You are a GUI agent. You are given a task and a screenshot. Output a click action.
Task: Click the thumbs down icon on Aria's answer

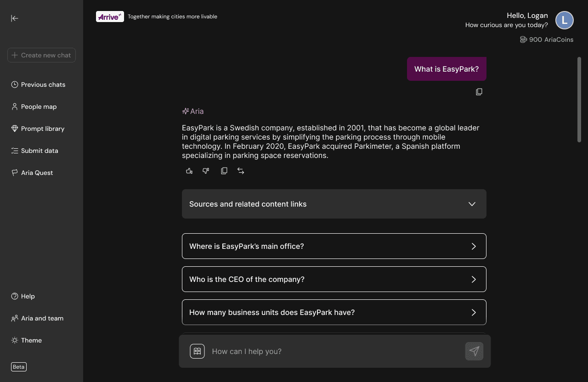coord(206,171)
